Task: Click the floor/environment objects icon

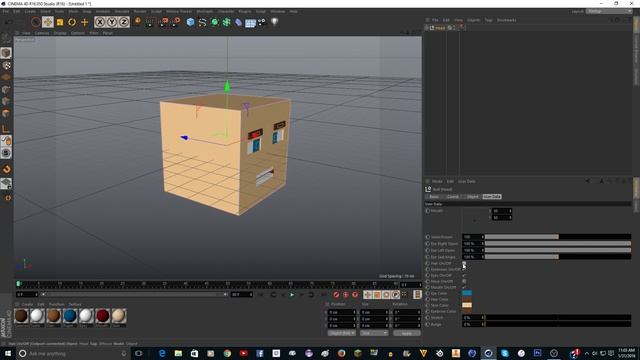Action: 250,22
